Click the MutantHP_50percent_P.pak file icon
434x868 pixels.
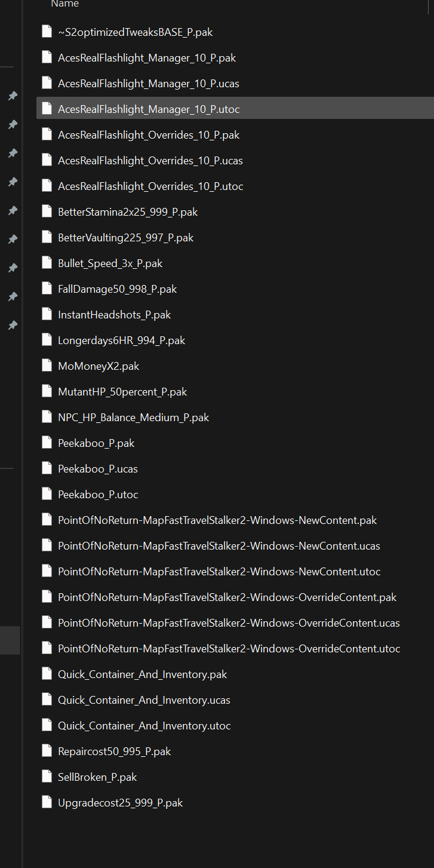[x=47, y=391]
